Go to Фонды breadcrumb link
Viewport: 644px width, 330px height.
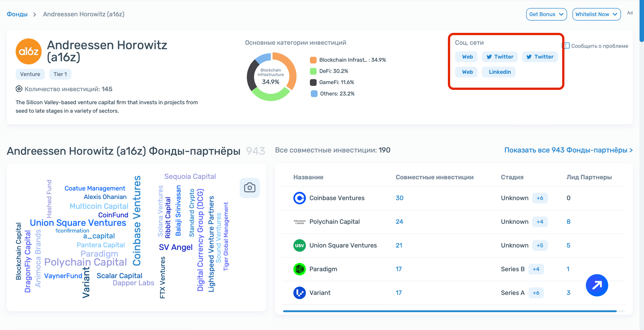17,14
